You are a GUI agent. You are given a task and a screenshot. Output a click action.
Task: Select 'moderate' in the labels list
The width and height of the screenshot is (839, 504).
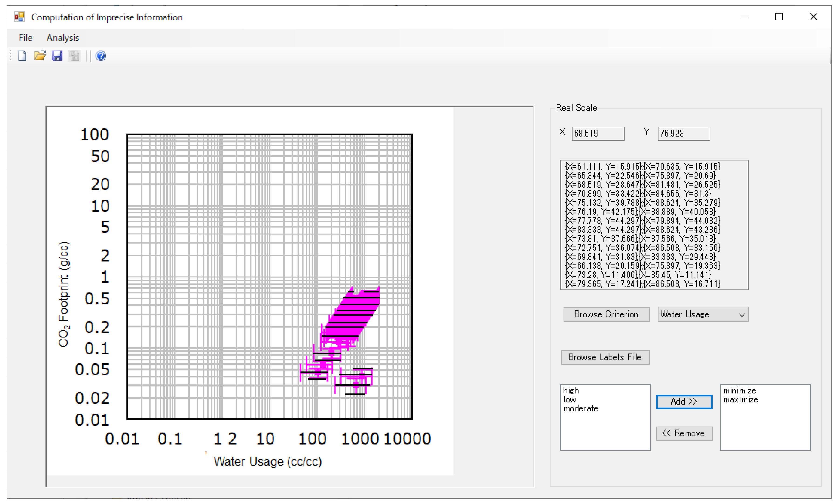point(581,409)
